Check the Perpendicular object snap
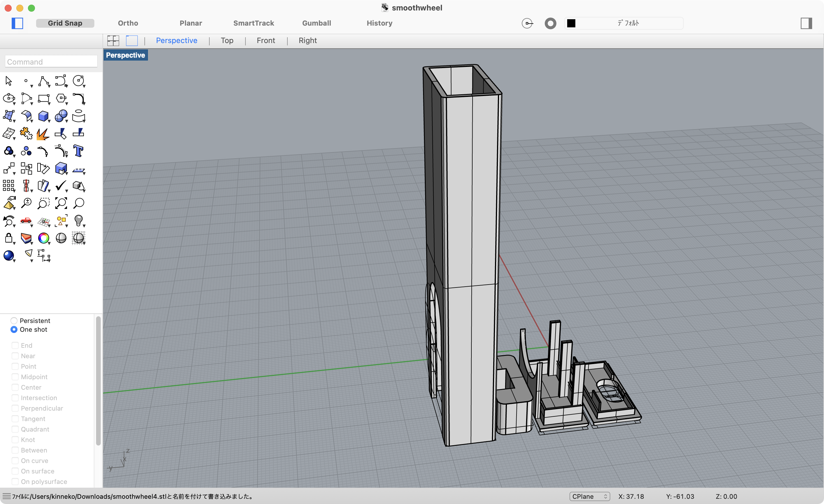 coord(15,408)
